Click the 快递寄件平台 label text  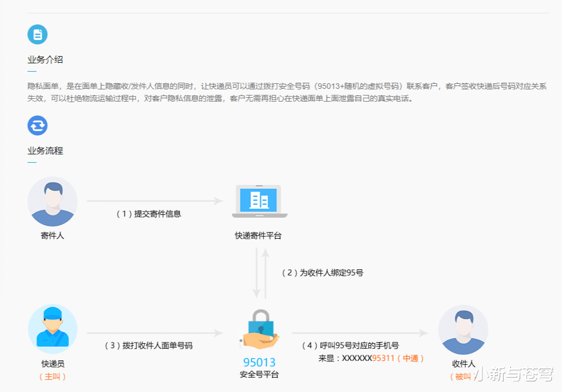click(x=258, y=235)
